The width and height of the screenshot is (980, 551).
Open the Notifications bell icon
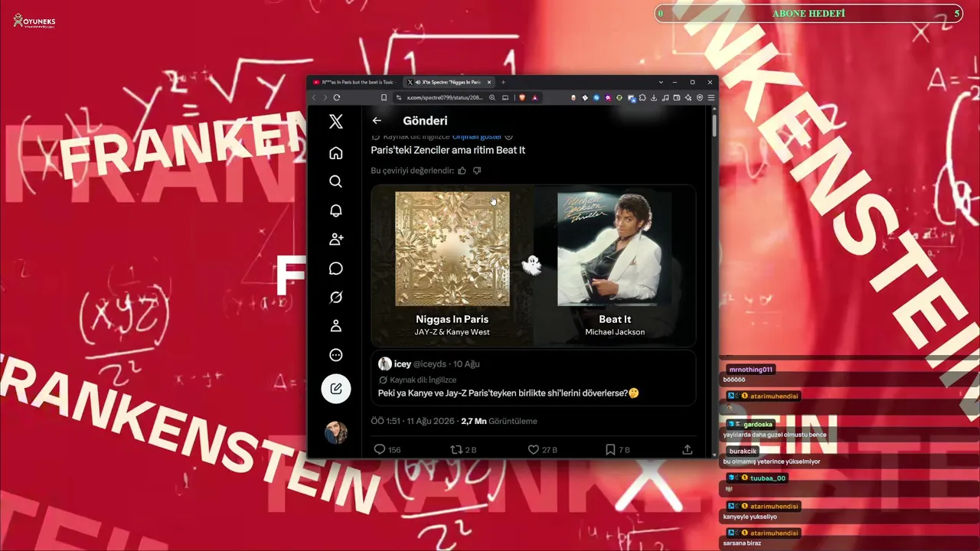[x=335, y=210]
